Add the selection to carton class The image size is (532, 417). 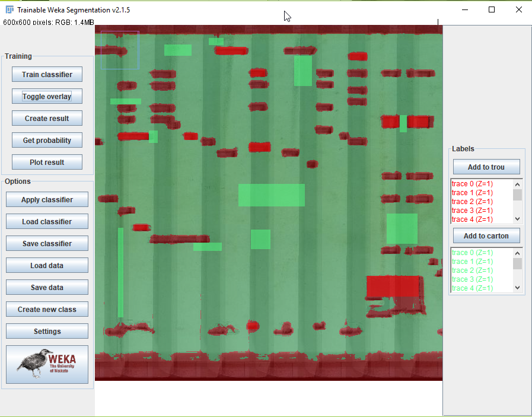pos(486,236)
